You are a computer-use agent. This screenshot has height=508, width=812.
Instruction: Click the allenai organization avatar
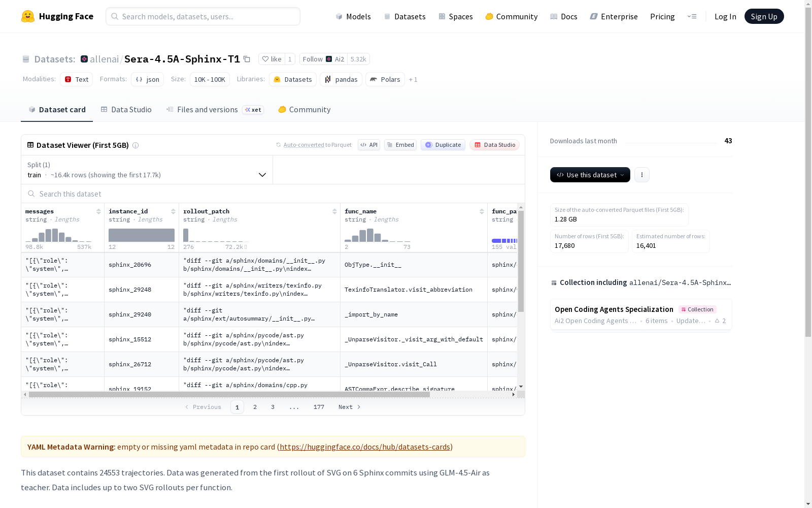[x=84, y=59]
